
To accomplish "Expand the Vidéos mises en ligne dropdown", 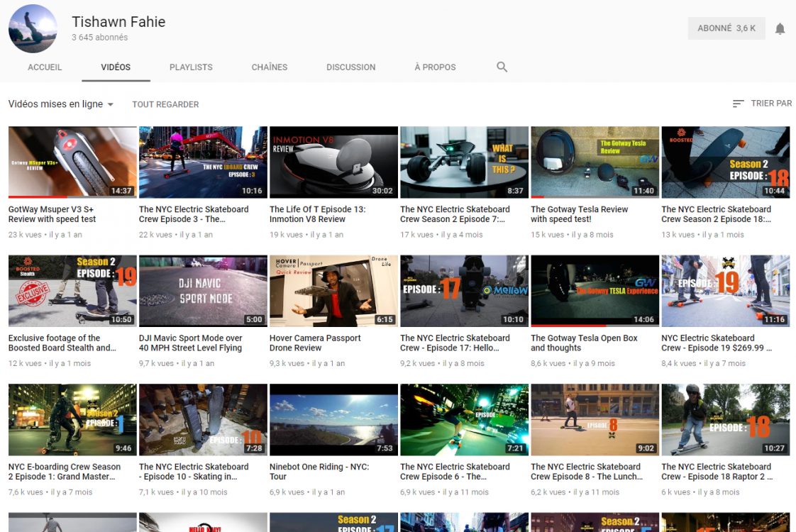I will click(61, 104).
